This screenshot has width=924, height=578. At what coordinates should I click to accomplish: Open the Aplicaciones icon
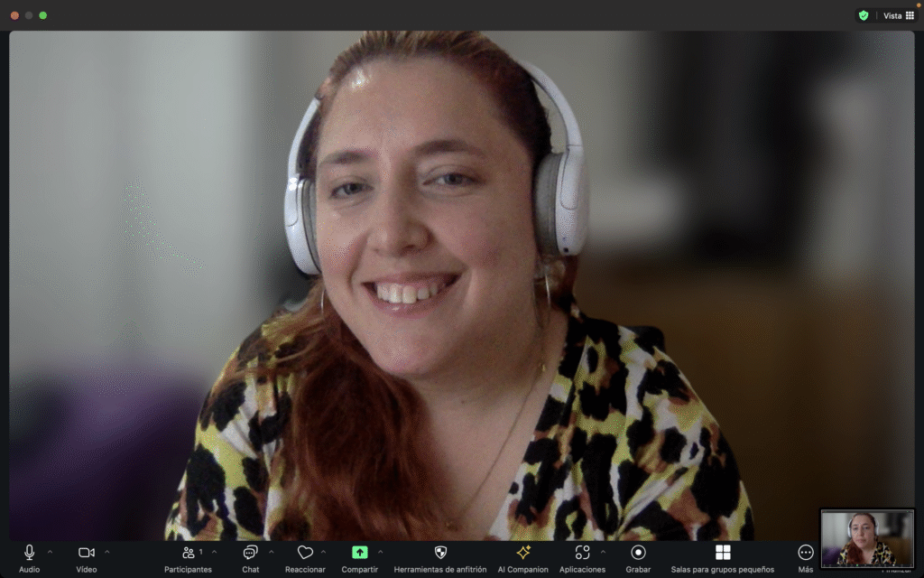(x=582, y=552)
